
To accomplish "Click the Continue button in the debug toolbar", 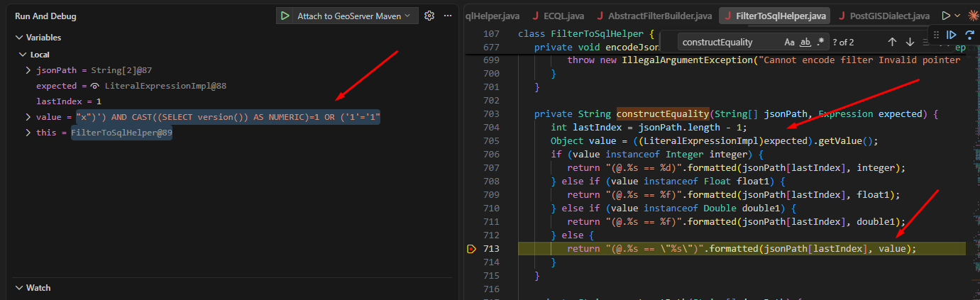I will click(952, 34).
